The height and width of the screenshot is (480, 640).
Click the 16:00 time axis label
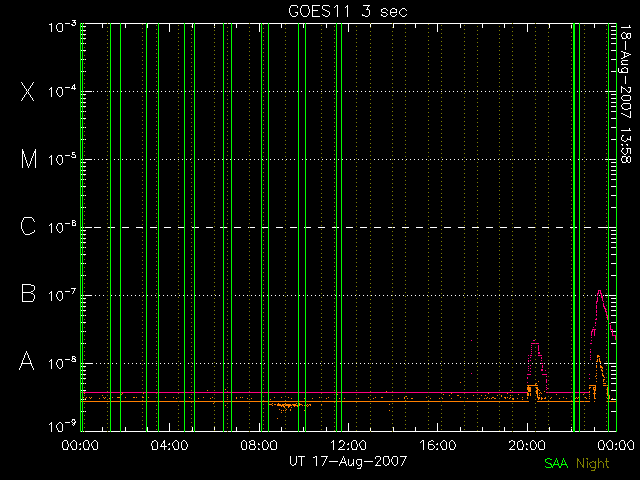pyautogui.click(x=438, y=445)
